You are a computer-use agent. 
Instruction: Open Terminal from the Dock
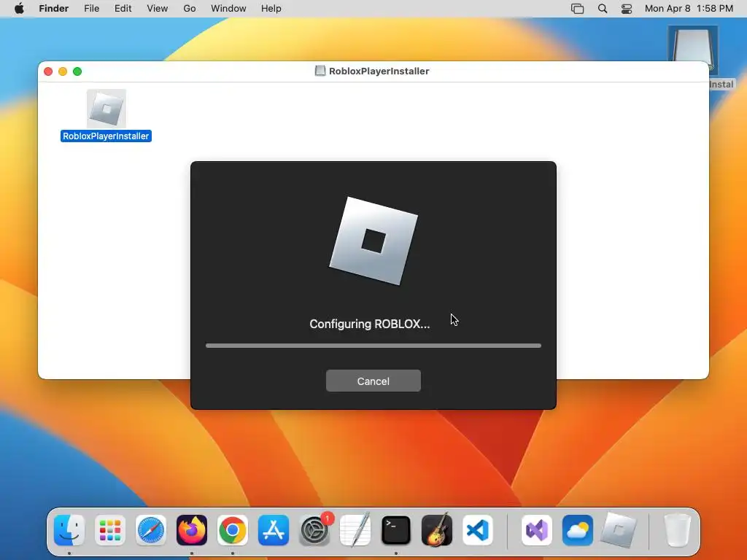pos(396,530)
